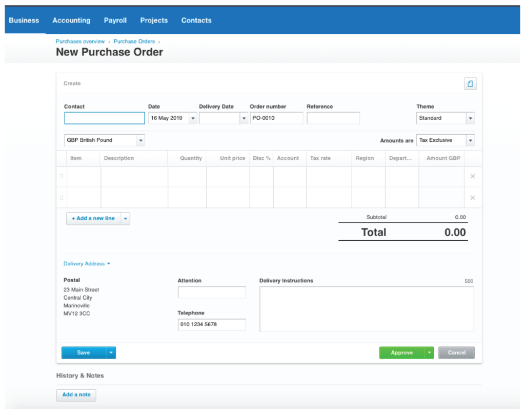Click the History & Notes heading

pyautogui.click(x=80, y=375)
